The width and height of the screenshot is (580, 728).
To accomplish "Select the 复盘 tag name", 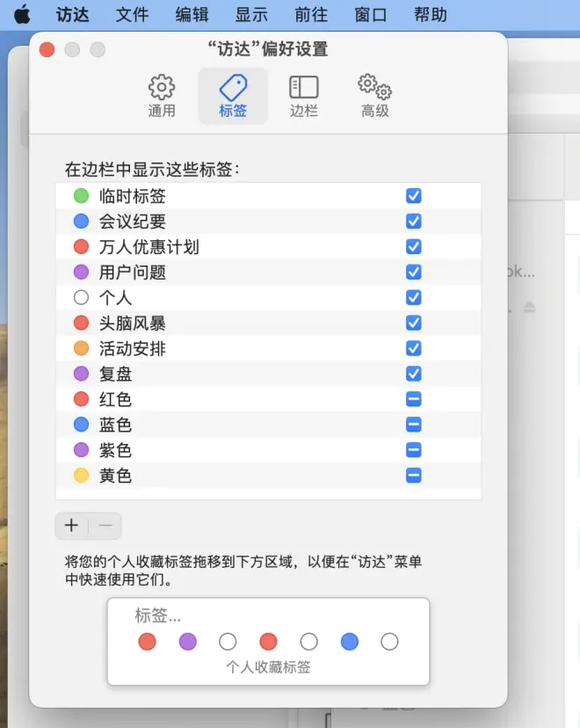I will [x=115, y=375].
